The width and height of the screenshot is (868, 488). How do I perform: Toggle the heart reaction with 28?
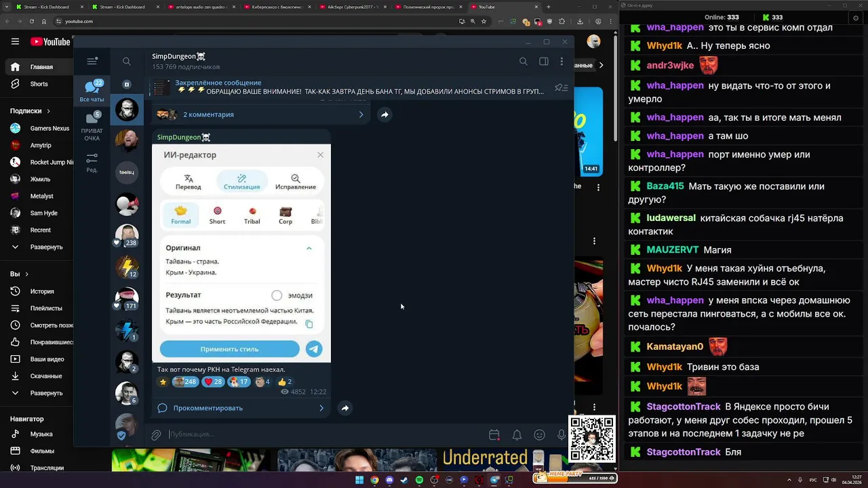coord(214,382)
